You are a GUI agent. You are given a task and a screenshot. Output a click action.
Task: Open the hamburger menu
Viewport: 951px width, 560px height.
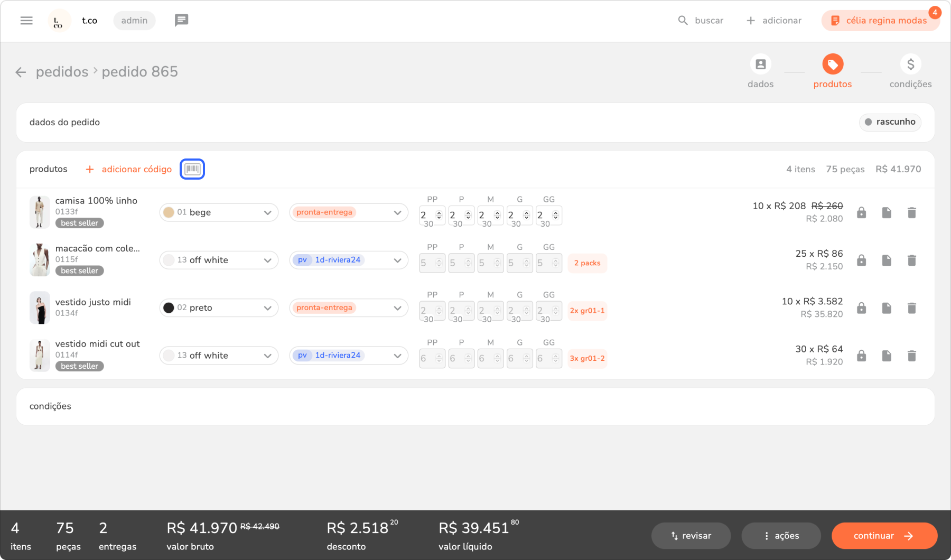click(26, 21)
